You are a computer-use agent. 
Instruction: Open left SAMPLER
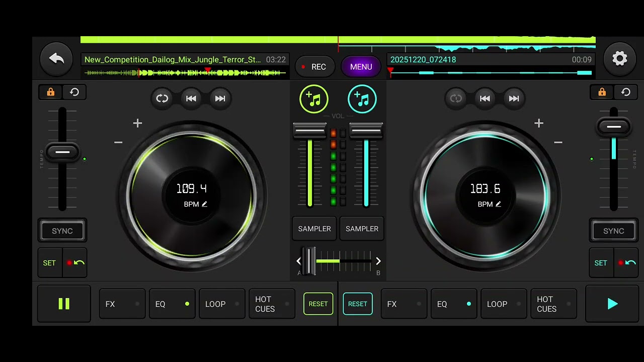pos(314,229)
